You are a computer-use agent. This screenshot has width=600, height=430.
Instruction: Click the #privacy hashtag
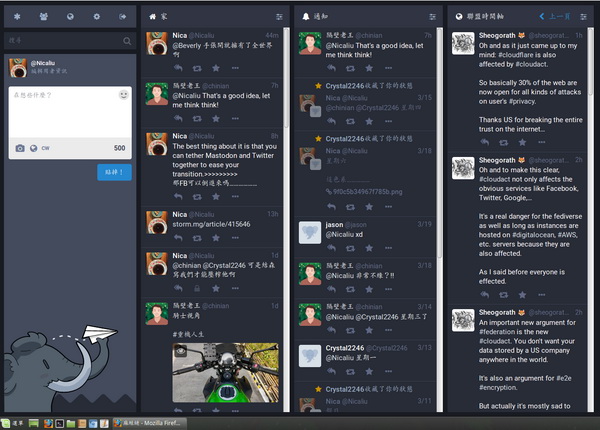click(x=522, y=101)
